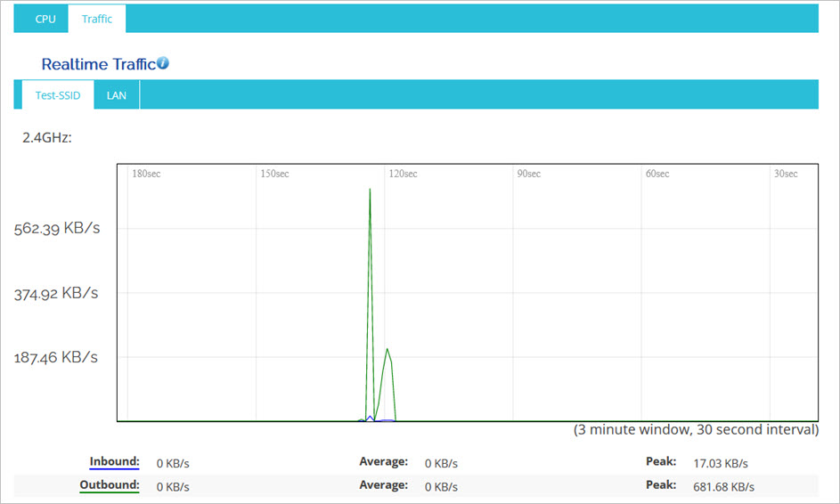
Task: Click the Outbound row Average label
Action: pos(384,484)
